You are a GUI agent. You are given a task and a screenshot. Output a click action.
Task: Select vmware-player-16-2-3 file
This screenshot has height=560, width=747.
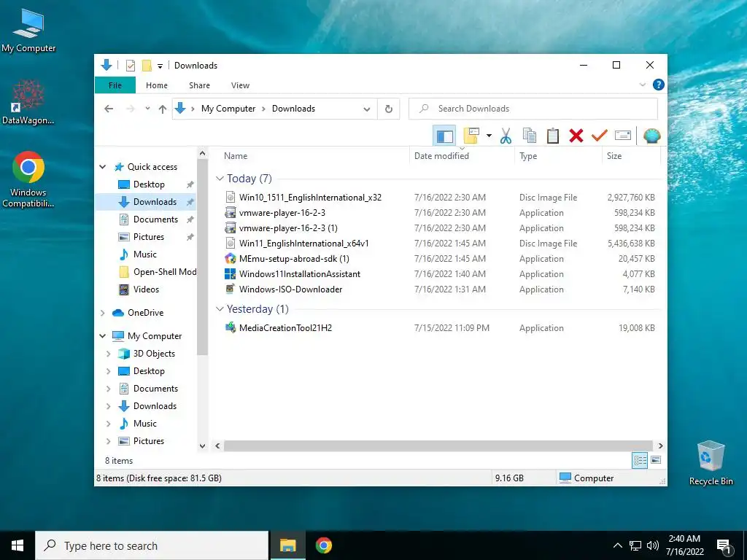pyautogui.click(x=440, y=212)
